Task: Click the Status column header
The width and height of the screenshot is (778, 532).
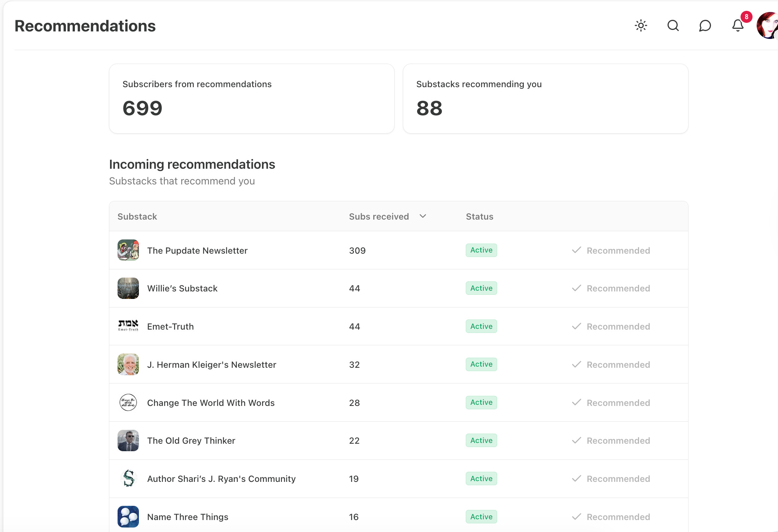Action: 479,217
